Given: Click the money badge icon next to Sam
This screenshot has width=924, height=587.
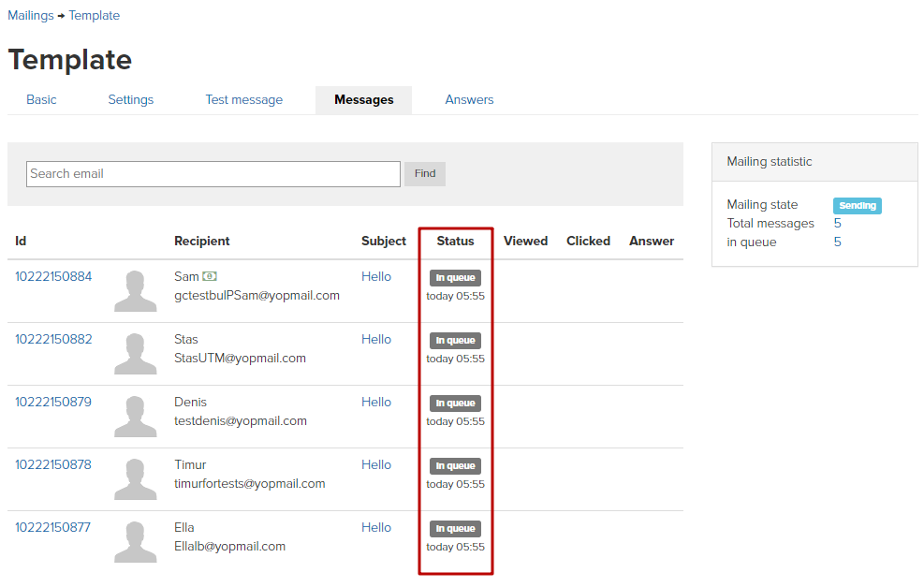Looking at the screenshot, I should [210, 276].
